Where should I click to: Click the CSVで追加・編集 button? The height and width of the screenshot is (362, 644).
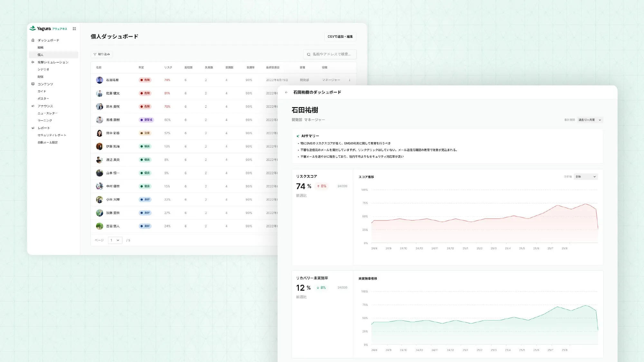[340, 37]
